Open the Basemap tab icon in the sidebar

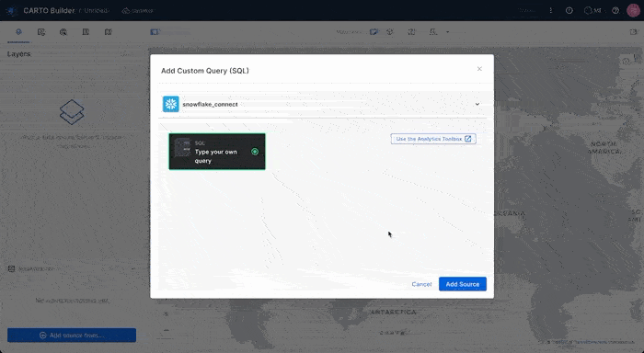(108, 32)
